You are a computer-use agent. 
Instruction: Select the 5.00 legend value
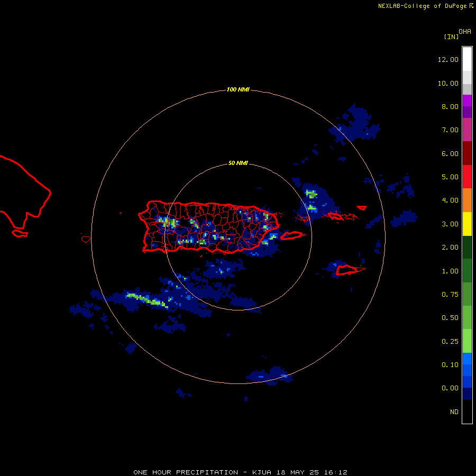[450, 177]
